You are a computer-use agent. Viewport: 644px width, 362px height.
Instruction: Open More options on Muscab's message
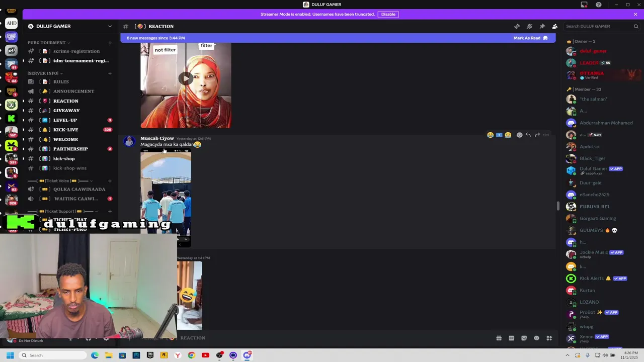click(546, 135)
